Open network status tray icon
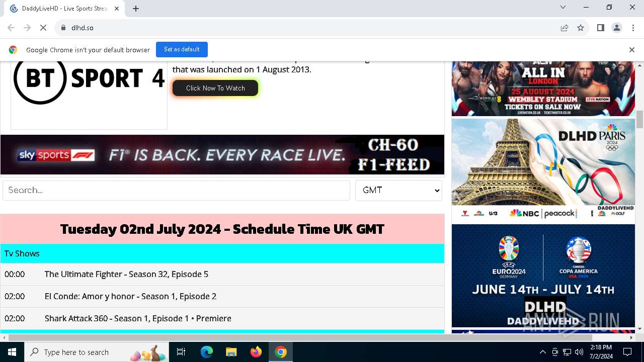 [x=567, y=352]
